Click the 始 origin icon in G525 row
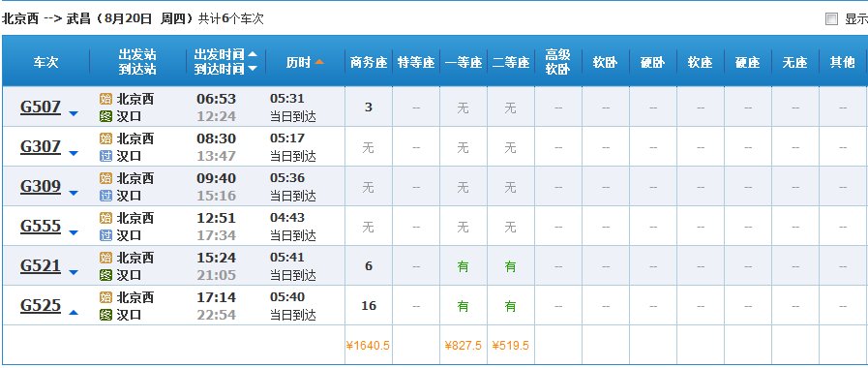This screenshot has width=868, height=368. 105,297
